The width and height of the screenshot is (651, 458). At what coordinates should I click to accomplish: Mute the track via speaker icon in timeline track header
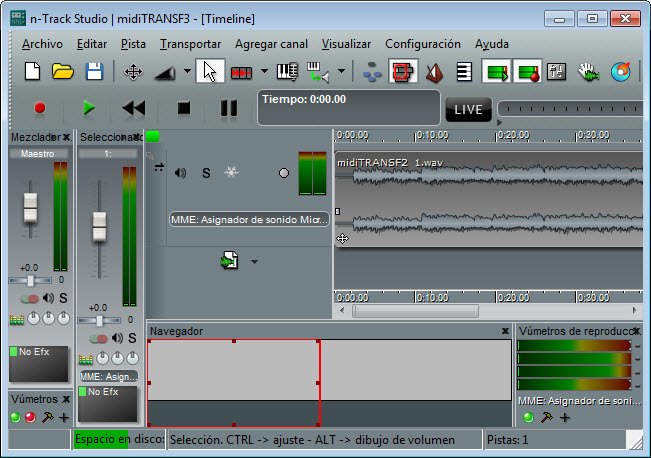click(180, 173)
